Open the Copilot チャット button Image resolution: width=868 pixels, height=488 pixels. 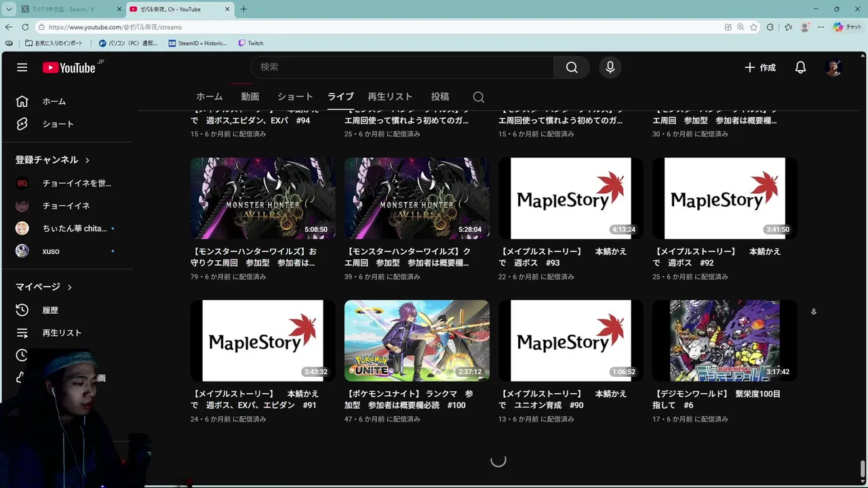tap(848, 27)
